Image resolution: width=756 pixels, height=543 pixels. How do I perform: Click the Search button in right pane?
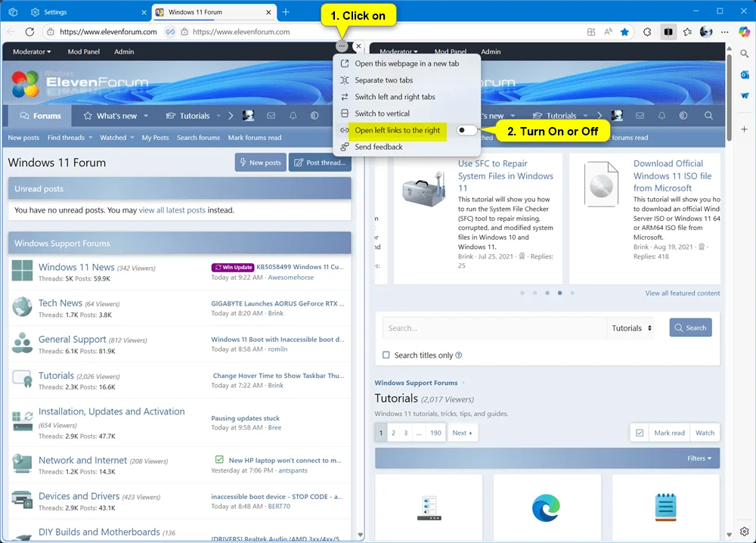(690, 328)
